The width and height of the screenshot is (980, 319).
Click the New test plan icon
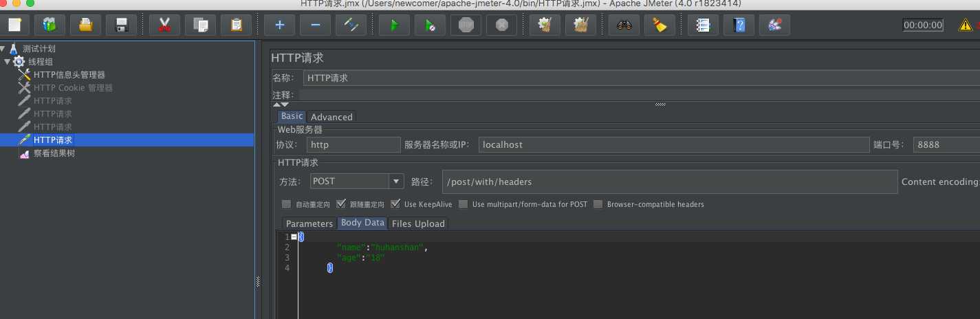14,25
